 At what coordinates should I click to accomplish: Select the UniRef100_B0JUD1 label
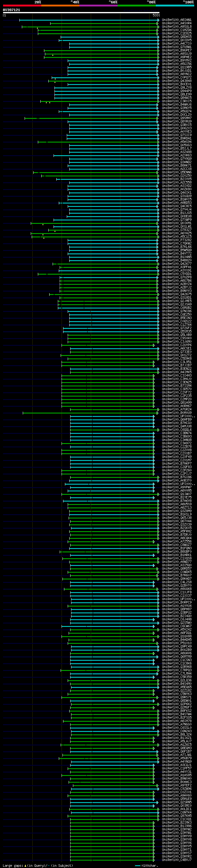pos(176,71)
